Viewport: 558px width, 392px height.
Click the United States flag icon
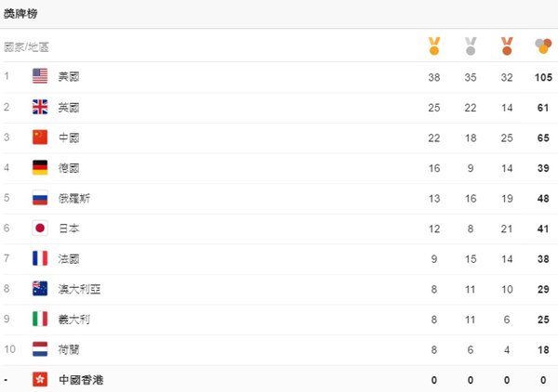click(x=40, y=76)
